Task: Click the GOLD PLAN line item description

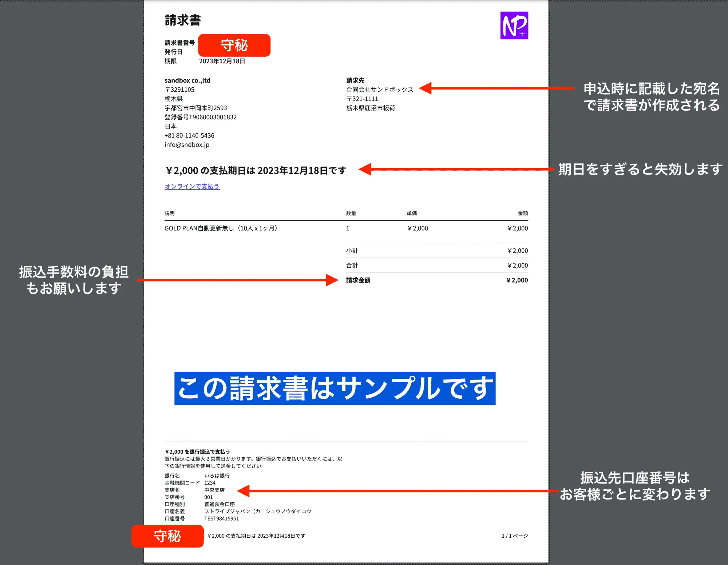Action: pyautogui.click(x=220, y=228)
